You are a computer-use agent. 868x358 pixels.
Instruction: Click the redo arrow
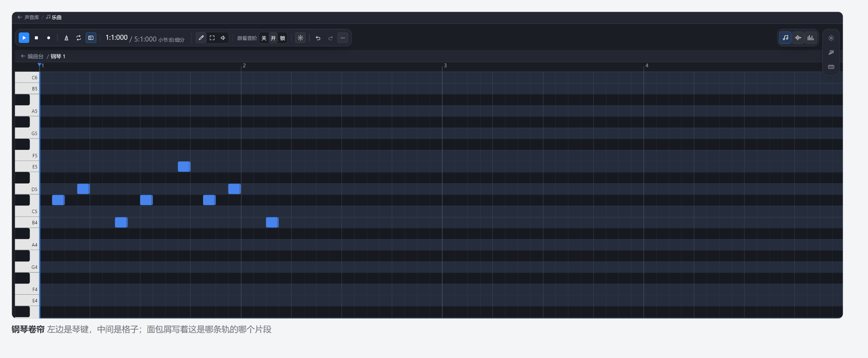pos(330,38)
